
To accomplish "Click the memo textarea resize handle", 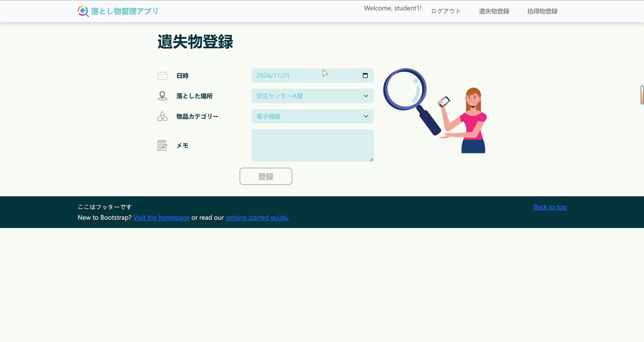I will [x=372, y=160].
